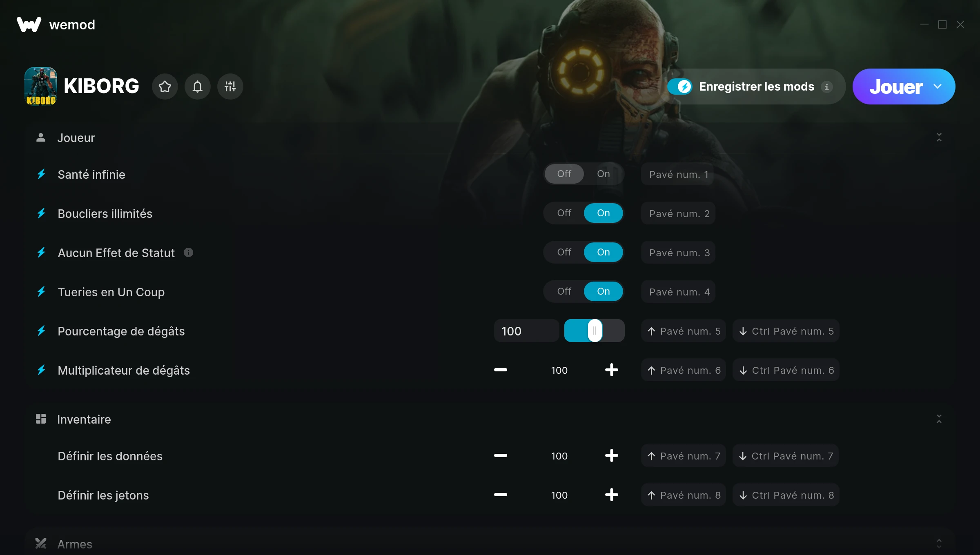Show info for Aucun Effet de Statut
The image size is (980, 555).
pos(188,253)
